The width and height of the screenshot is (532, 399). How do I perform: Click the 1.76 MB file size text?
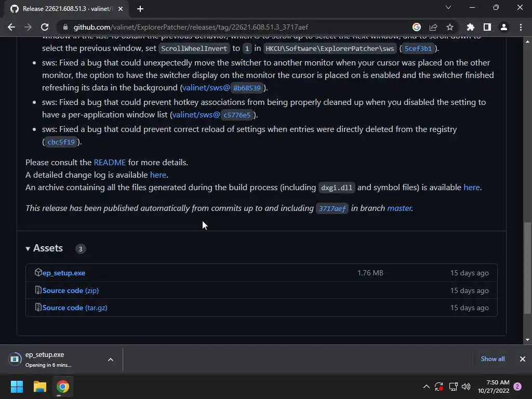tap(370, 273)
